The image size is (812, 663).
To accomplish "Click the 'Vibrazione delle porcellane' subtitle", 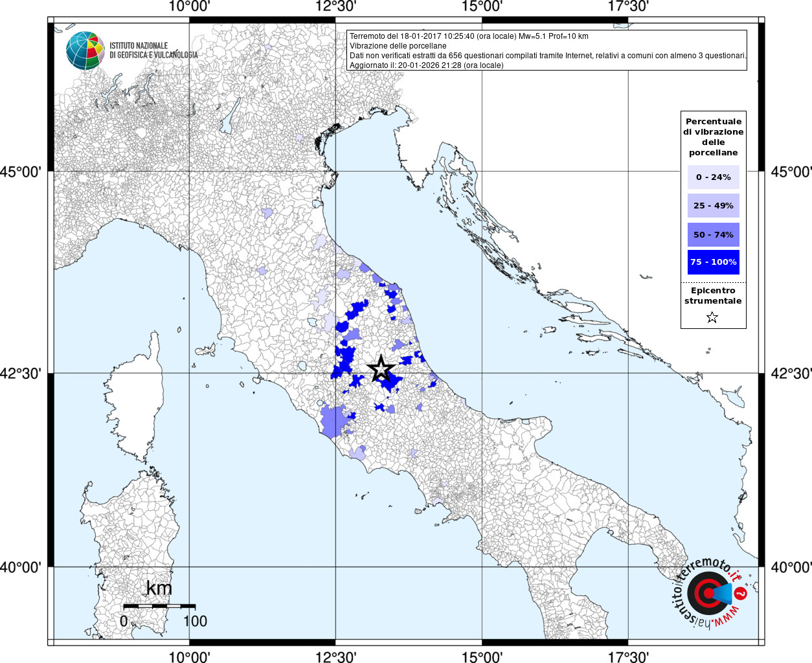I will (398, 46).
